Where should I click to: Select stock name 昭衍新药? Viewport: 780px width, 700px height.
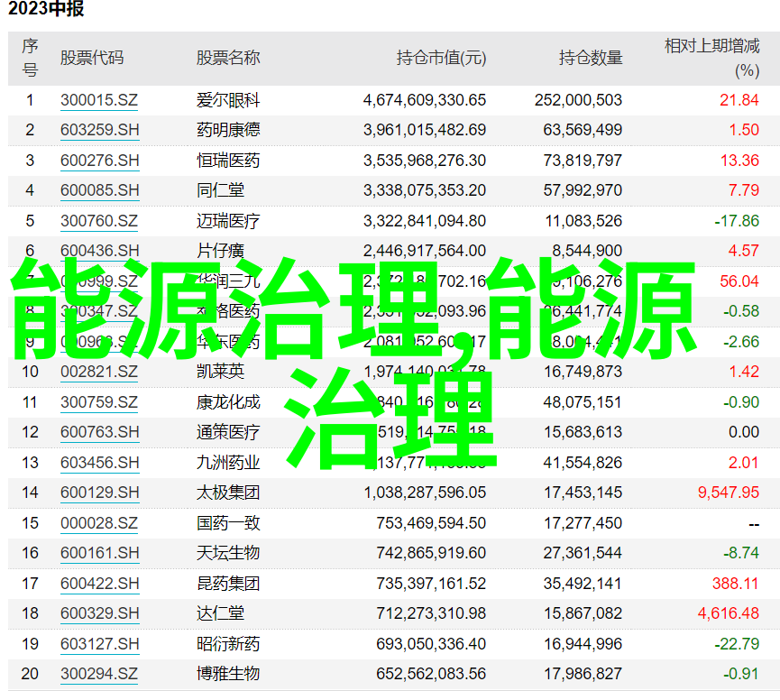click(x=228, y=644)
